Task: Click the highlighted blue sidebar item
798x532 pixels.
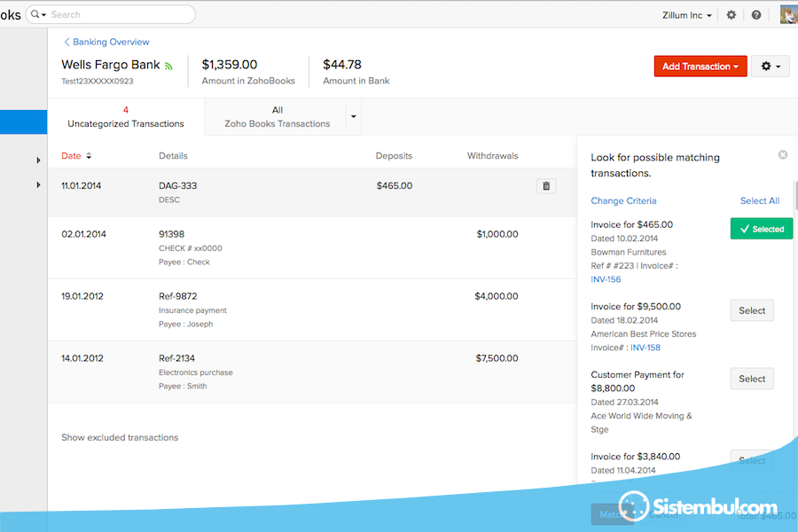Action: point(23,122)
